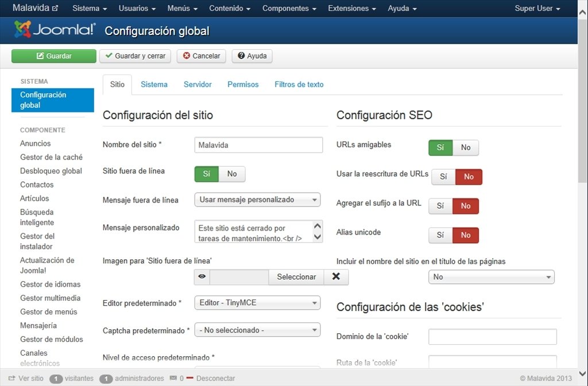Open the Sistema menu
588x386 pixels.
[90, 8]
